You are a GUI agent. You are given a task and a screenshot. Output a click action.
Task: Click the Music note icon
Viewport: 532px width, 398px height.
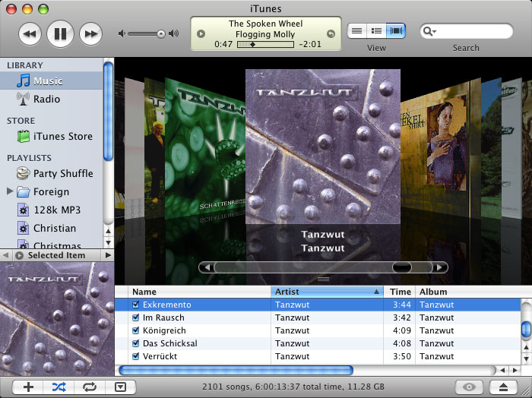click(x=24, y=81)
